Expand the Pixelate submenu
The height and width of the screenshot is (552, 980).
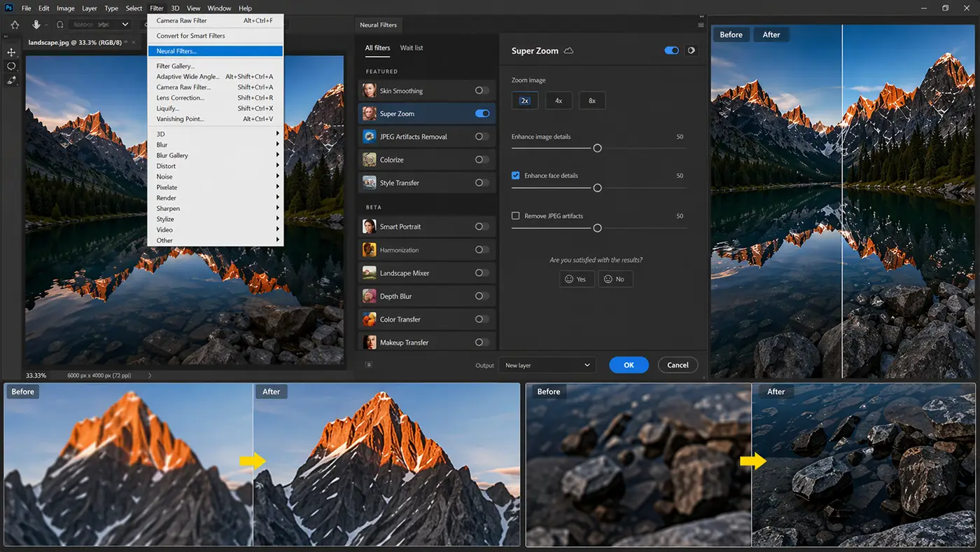click(x=216, y=187)
